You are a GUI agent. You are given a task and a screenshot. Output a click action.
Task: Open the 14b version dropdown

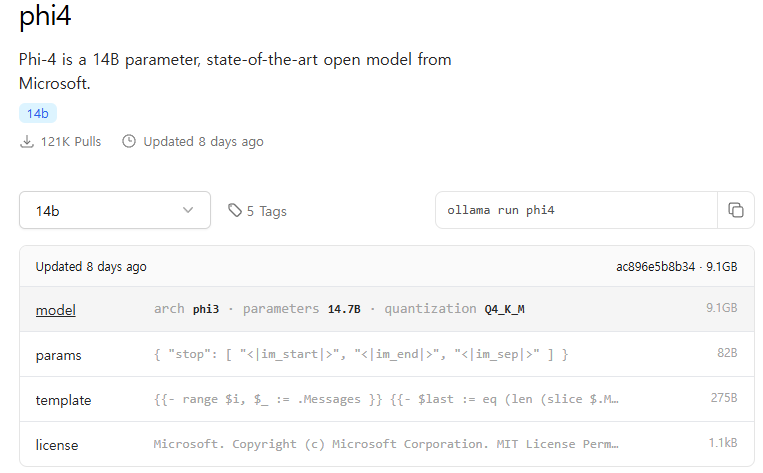[114, 211]
